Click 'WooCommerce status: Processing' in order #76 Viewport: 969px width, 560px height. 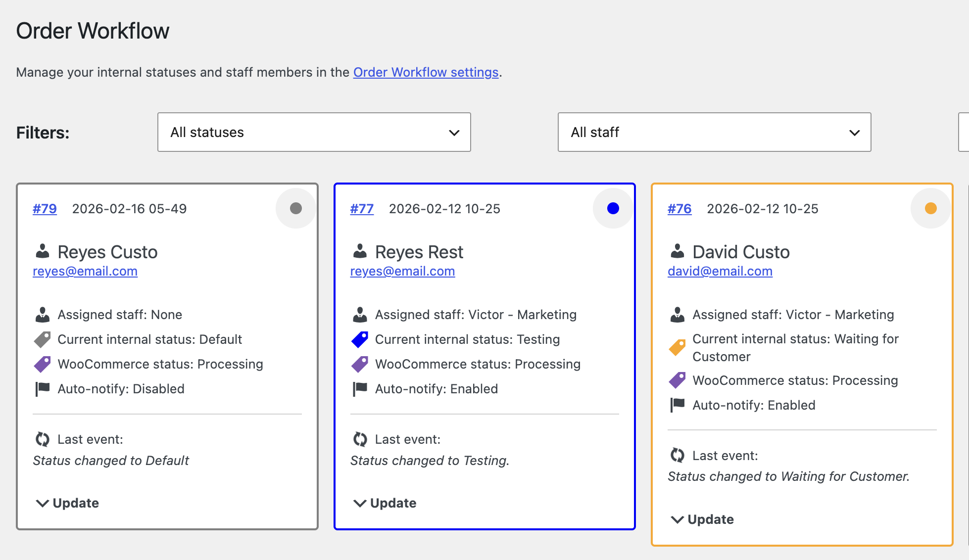tap(795, 380)
